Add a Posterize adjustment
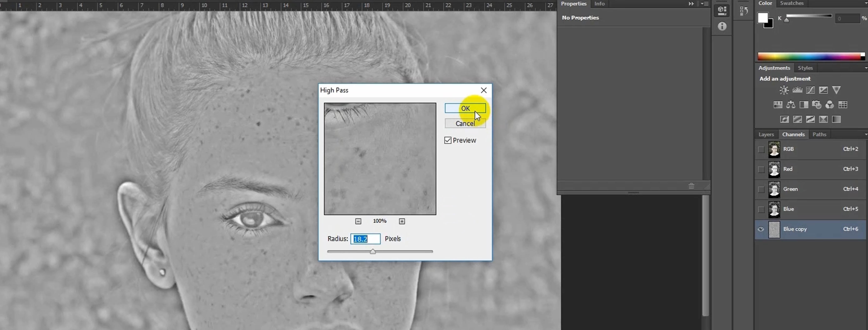Image resolution: width=868 pixels, height=330 pixels. tap(797, 119)
